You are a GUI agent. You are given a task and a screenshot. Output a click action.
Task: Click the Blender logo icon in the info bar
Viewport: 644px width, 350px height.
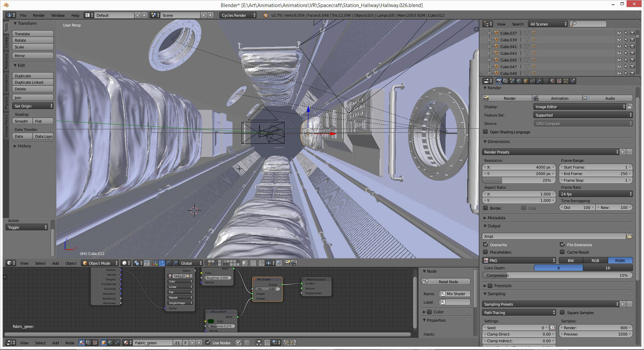[265, 15]
